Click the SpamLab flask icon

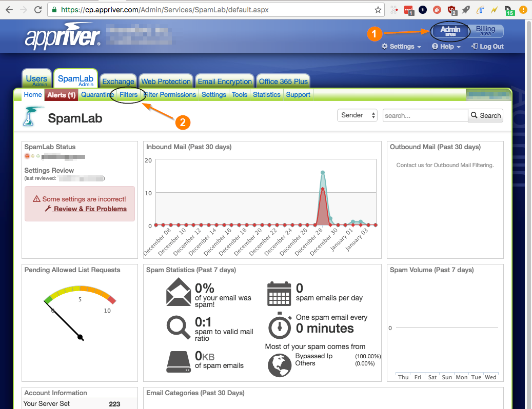(32, 116)
